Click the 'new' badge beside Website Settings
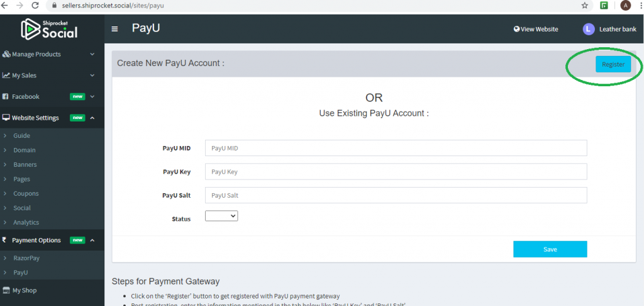This screenshot has height=306, width=644. pyautogui.click(x=77, y=118)
